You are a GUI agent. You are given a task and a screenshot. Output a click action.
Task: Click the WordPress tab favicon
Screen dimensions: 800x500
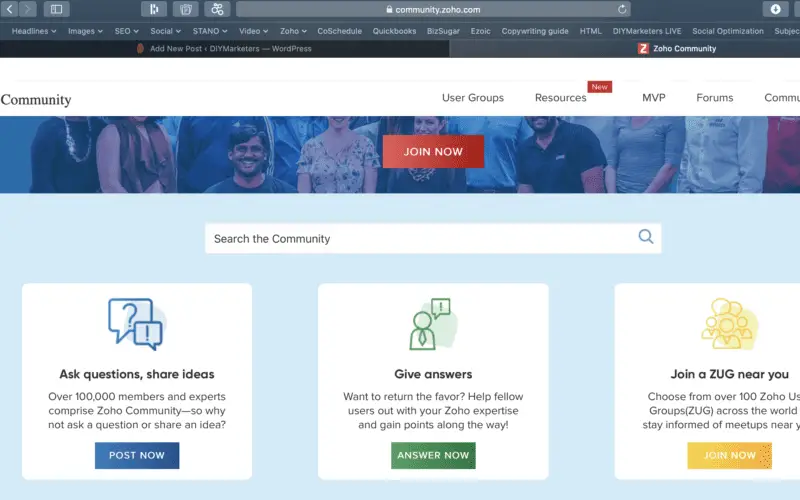click(140, 48)
